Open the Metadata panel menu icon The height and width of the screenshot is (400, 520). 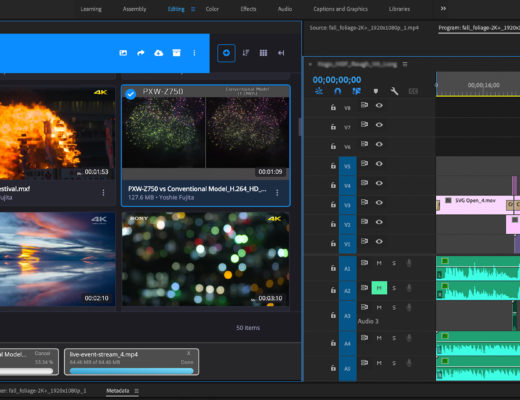137,391
